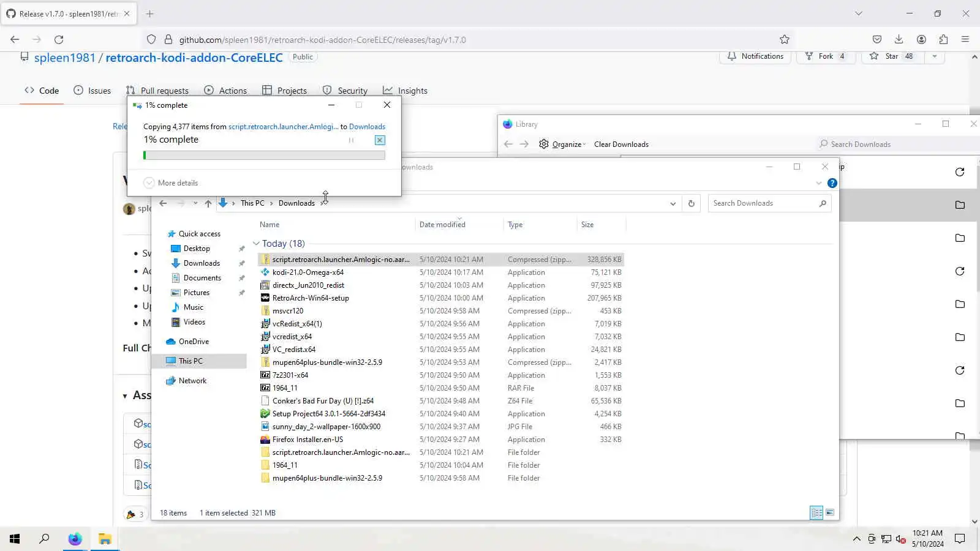The width and height of the screenshot is (980, 551).
Task: Go up one folder level in Explorer
Action: (208, 203)
